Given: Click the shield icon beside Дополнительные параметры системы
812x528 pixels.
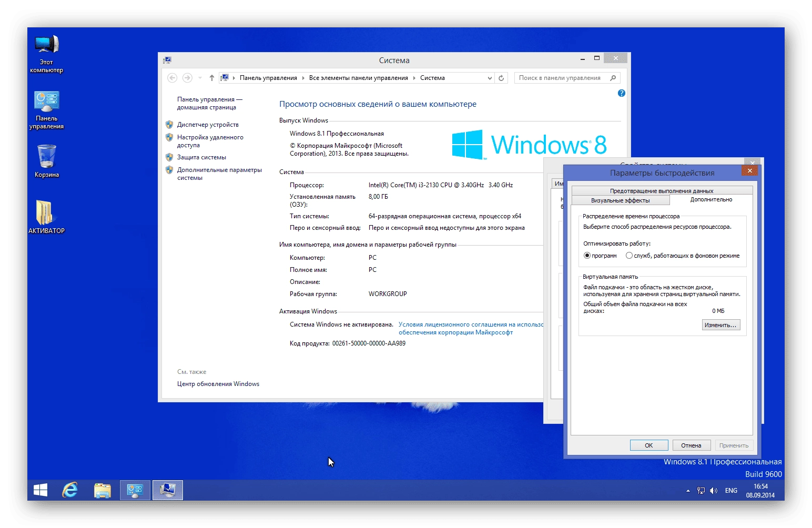Looking at the screenshot, I should (x=169, y=170).
